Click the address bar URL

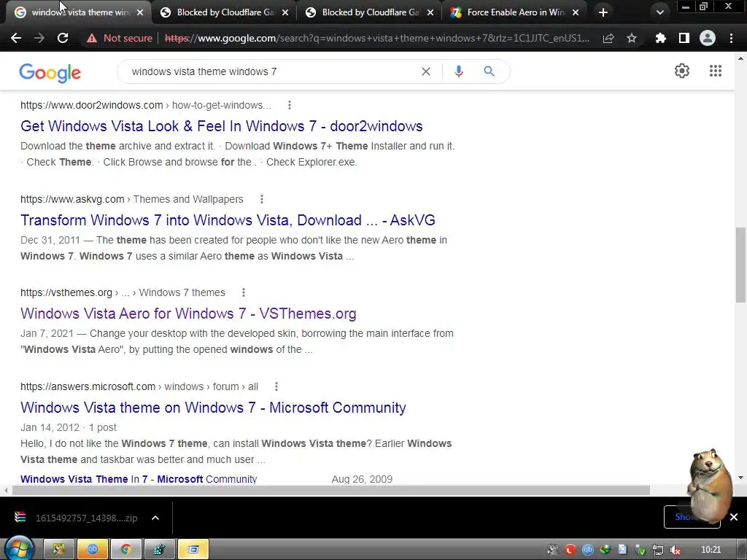pyautogui.click(x=376, y=38)
